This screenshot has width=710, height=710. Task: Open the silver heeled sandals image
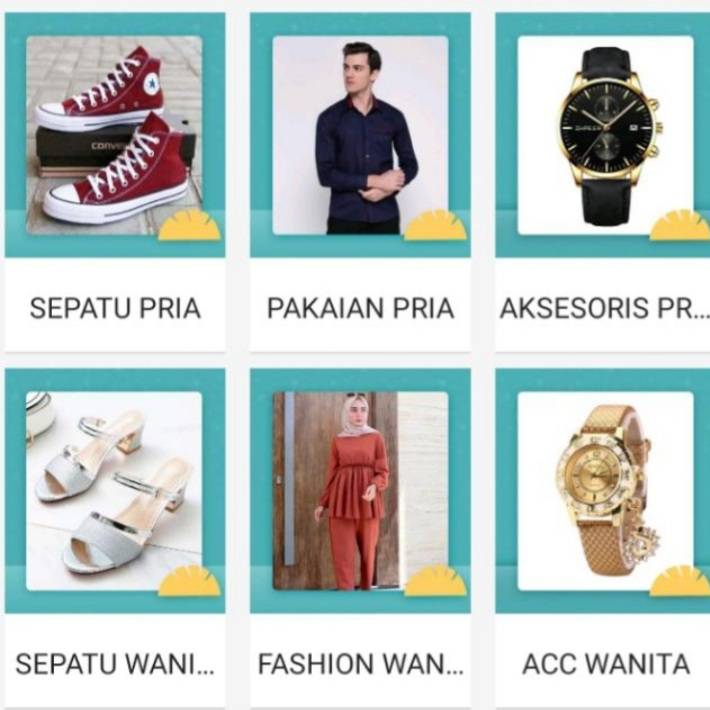[114, 491]
